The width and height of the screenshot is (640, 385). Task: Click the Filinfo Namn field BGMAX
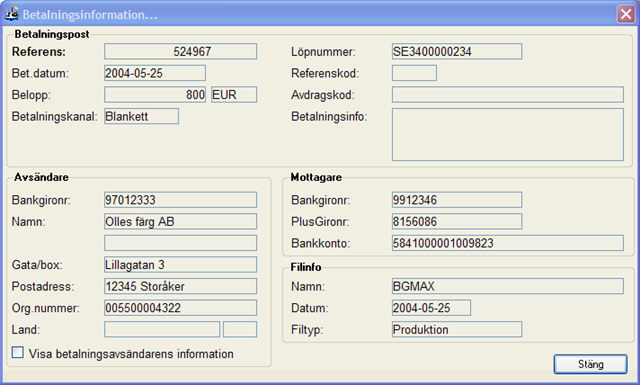[508, 286]
